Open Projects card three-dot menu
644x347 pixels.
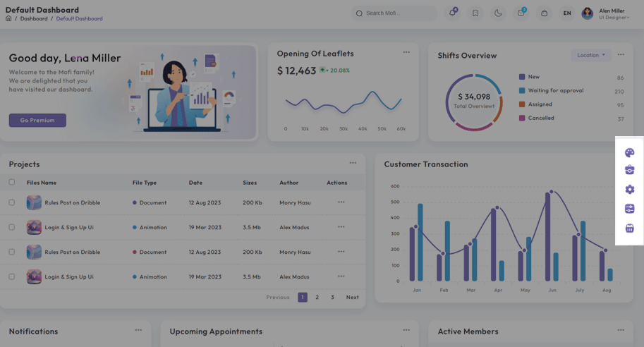[350, 164]
